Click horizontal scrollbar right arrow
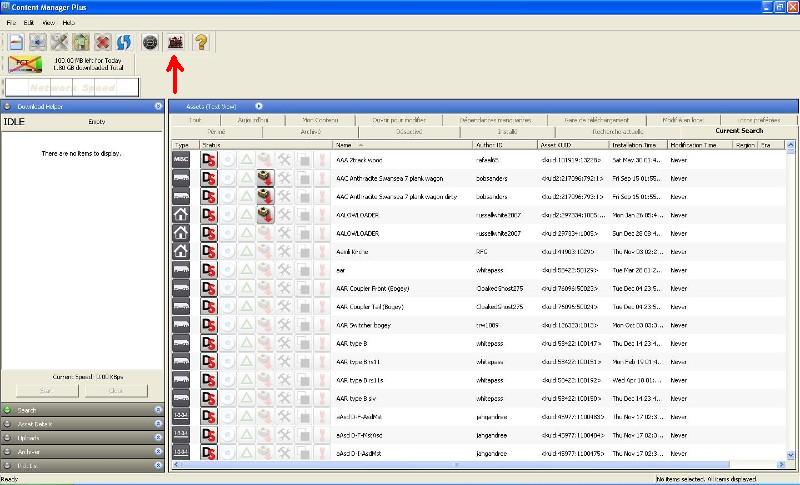This screenshot has width=800, height=485. click(x=781, y=465)
